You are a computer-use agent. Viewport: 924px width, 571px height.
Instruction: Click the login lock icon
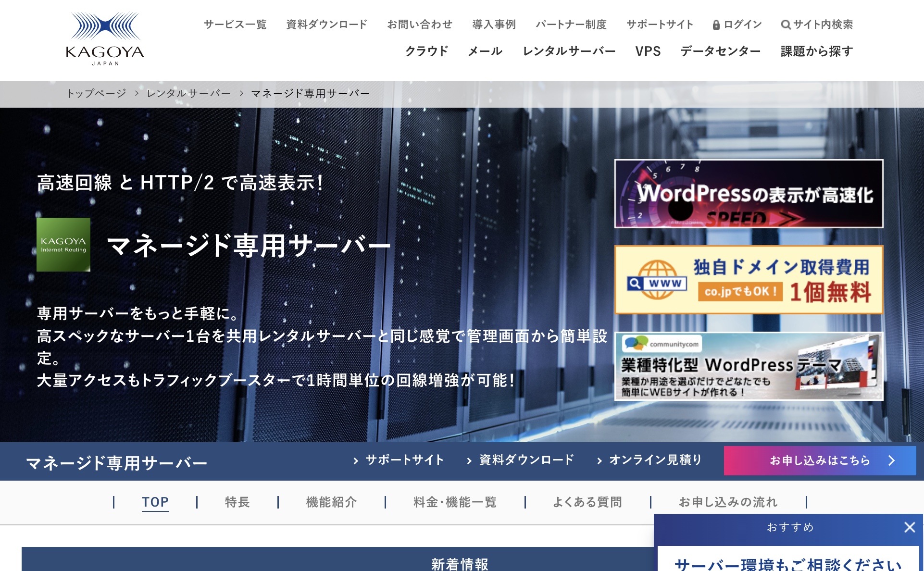pyautogui.click(x=716, y=25)
